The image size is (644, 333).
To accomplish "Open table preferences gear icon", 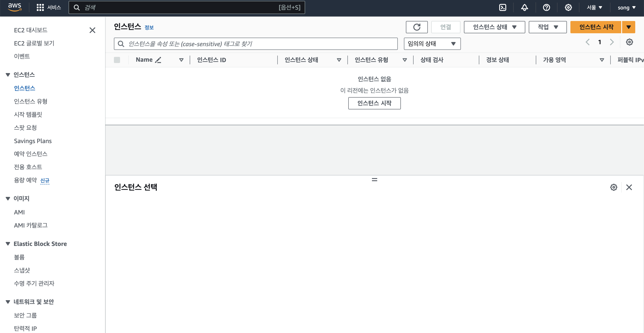I will click(629, 42).
